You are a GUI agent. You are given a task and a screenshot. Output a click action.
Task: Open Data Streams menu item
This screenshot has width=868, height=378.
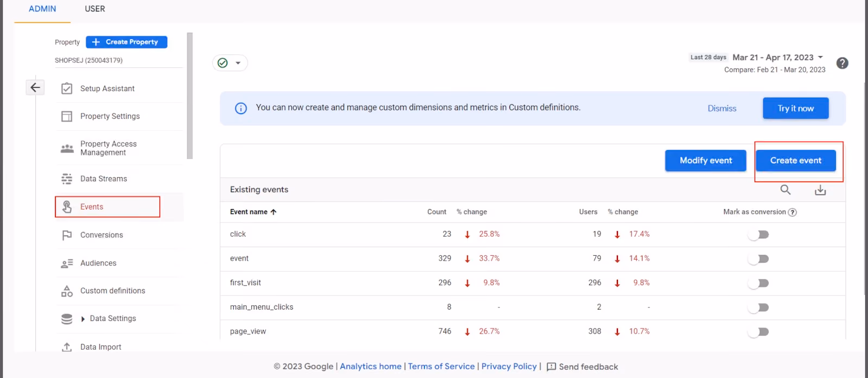(104, 179)
